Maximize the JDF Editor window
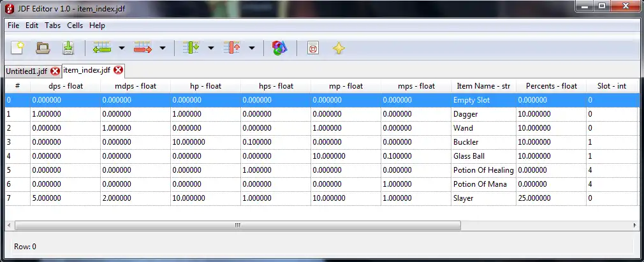 pos(602,6)
